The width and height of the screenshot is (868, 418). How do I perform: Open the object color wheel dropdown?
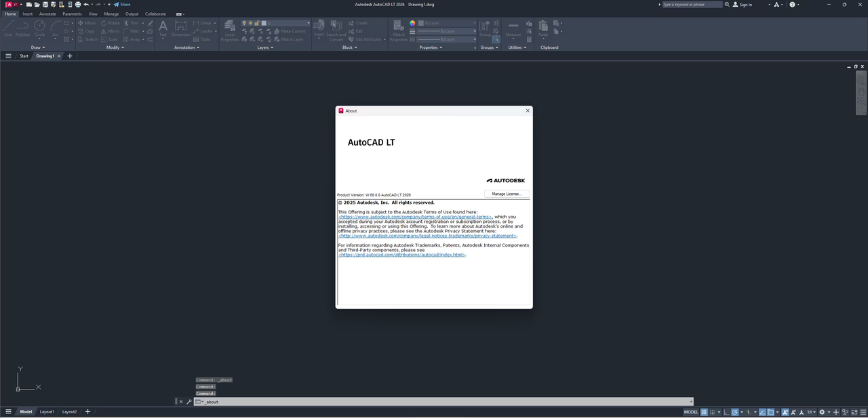click(x=412, y=23)
